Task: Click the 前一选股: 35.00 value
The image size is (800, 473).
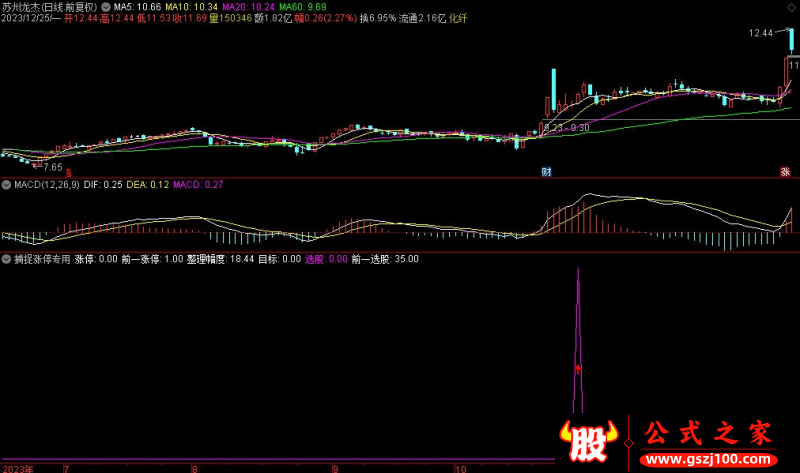Action: tap(385, 259)
